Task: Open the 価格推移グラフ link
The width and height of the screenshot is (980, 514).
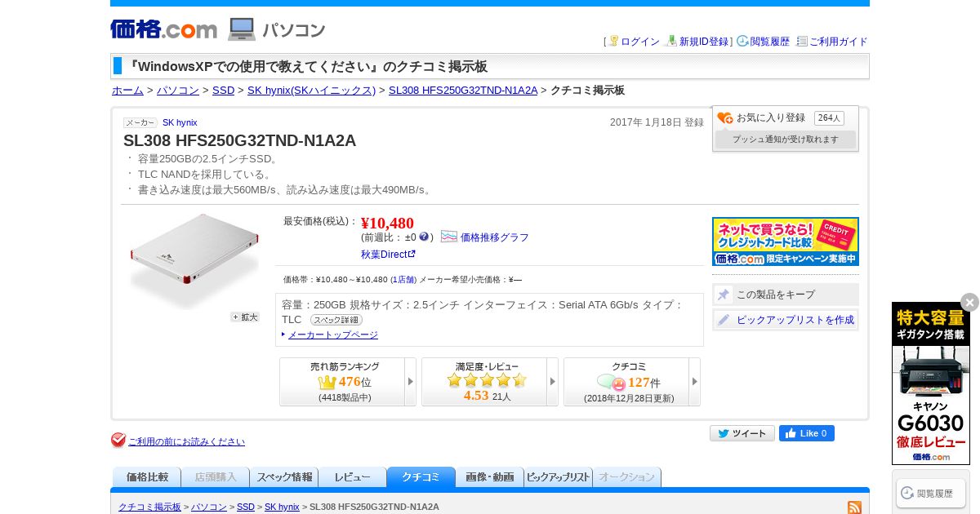Action: pyautogui.click(x=495, y=237)
